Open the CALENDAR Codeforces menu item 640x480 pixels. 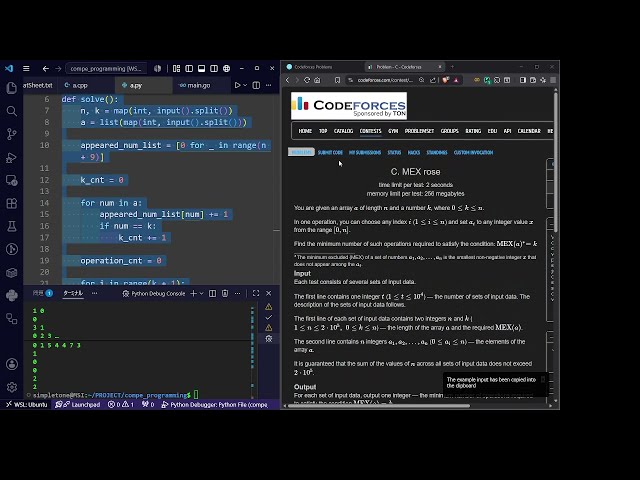click(529, 131)
